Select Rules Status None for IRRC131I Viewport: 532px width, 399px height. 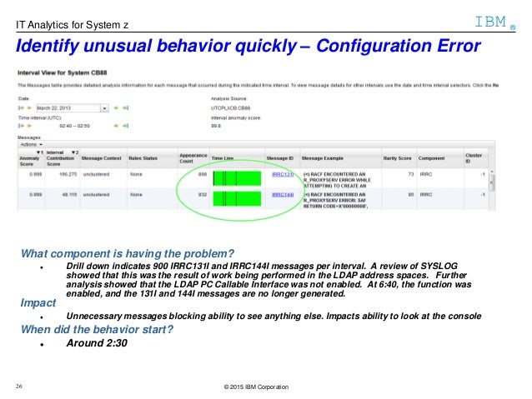[x=137, y=174]
